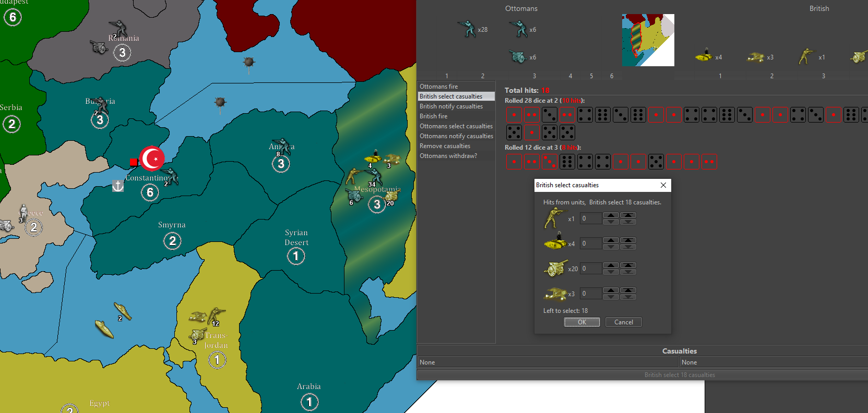Click Ottoman artillery x6 icon in battle panel
The height and width of the screenshot is (413, 868).
(x=518, y=56)
